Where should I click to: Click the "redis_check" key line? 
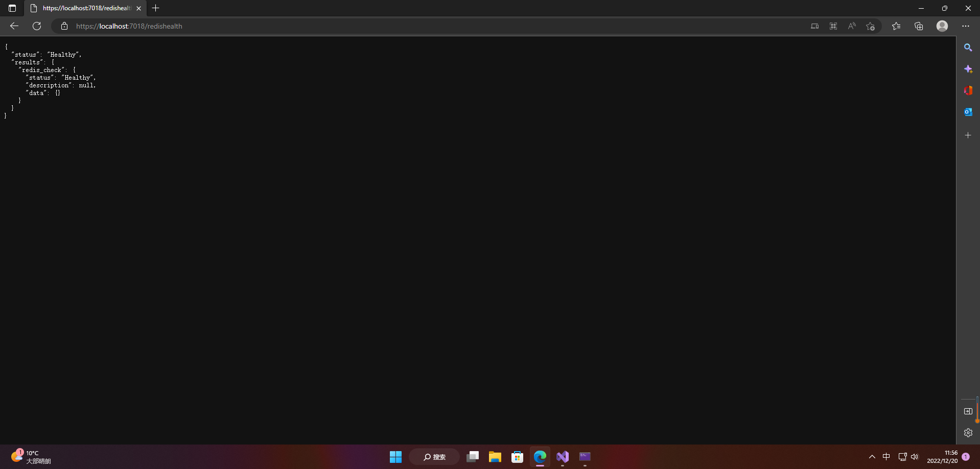[x=47, y=70]
